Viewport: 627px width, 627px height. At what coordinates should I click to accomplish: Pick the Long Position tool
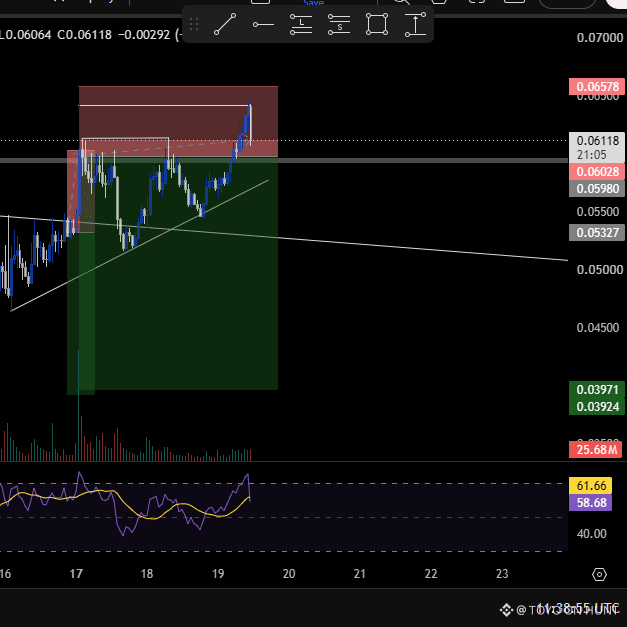click(x=301, y=24)
